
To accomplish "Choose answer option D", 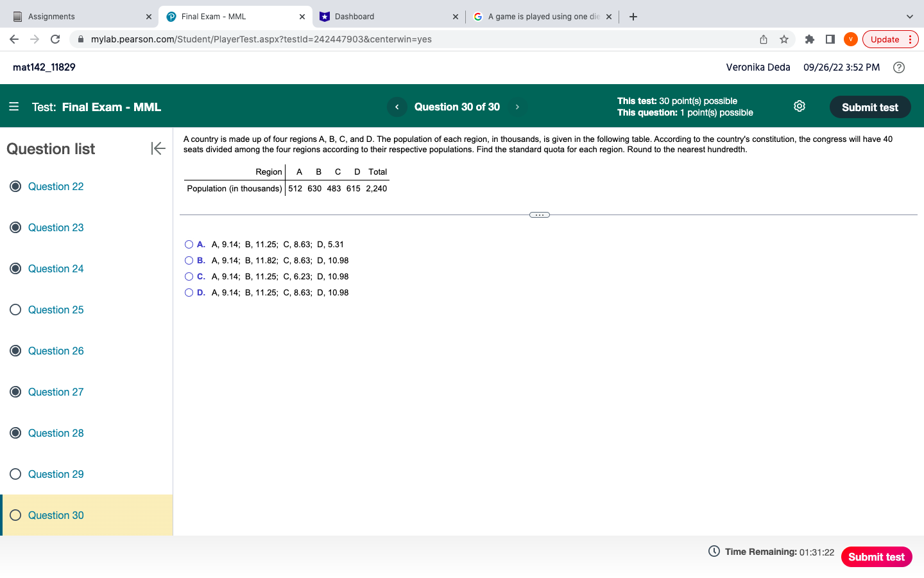I will (x=189, y=292).
